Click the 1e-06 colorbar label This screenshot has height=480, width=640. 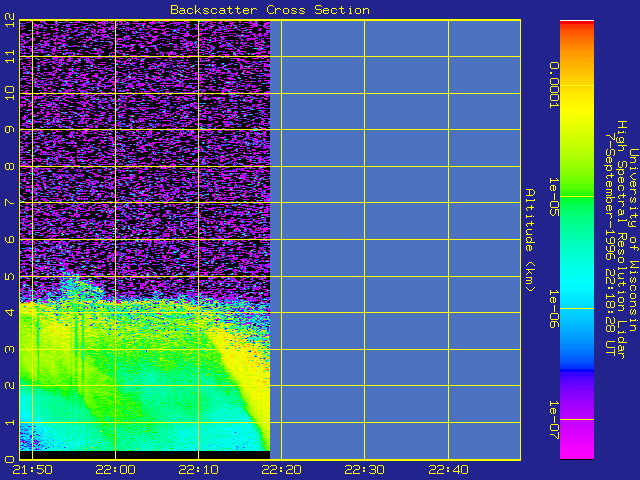pyautogui.click(x=553, y=309)
